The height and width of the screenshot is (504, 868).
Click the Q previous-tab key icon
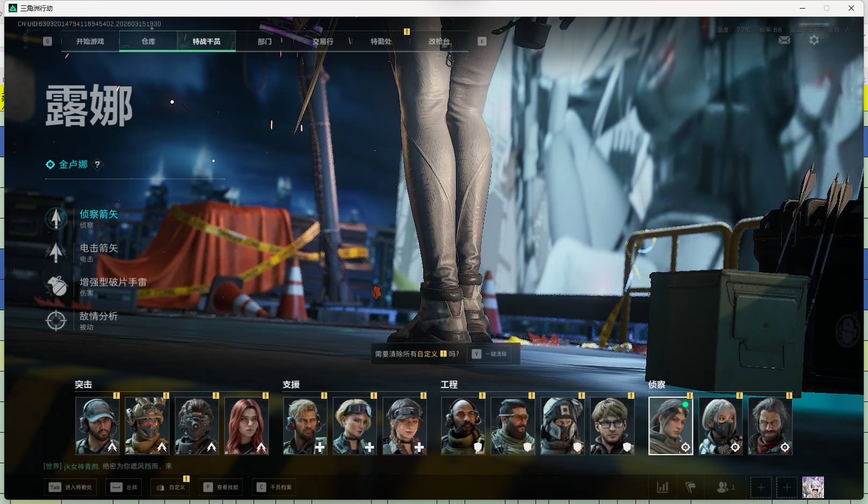click(x=48, y=41)
